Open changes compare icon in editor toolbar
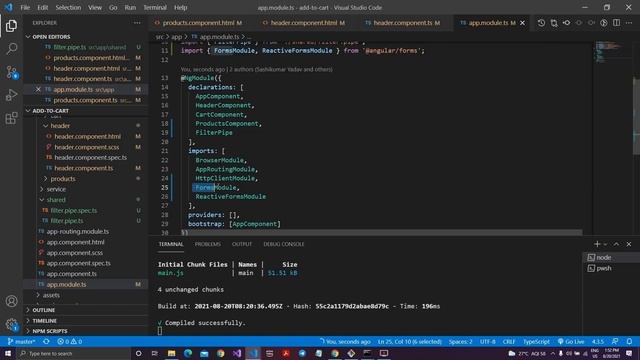Screen dimensions: 640x360 (554, 23)
